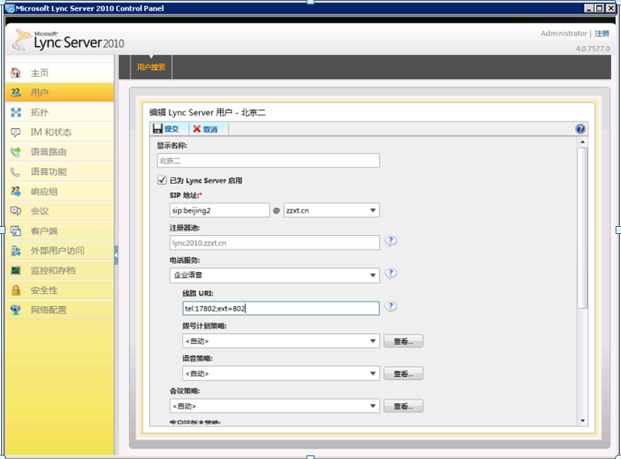Click the SIP address sip:beijing2 field
621x459 pixels.
click(219, 210)
